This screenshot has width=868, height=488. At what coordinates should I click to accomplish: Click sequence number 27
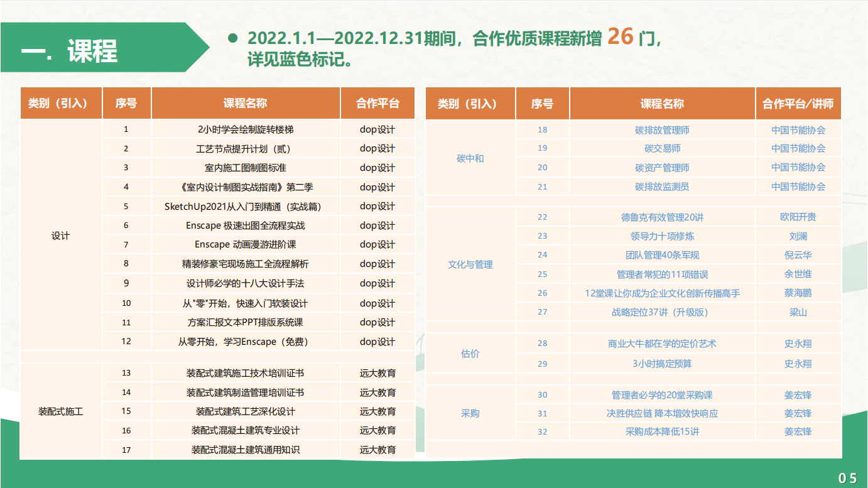[x=543, y=312]
